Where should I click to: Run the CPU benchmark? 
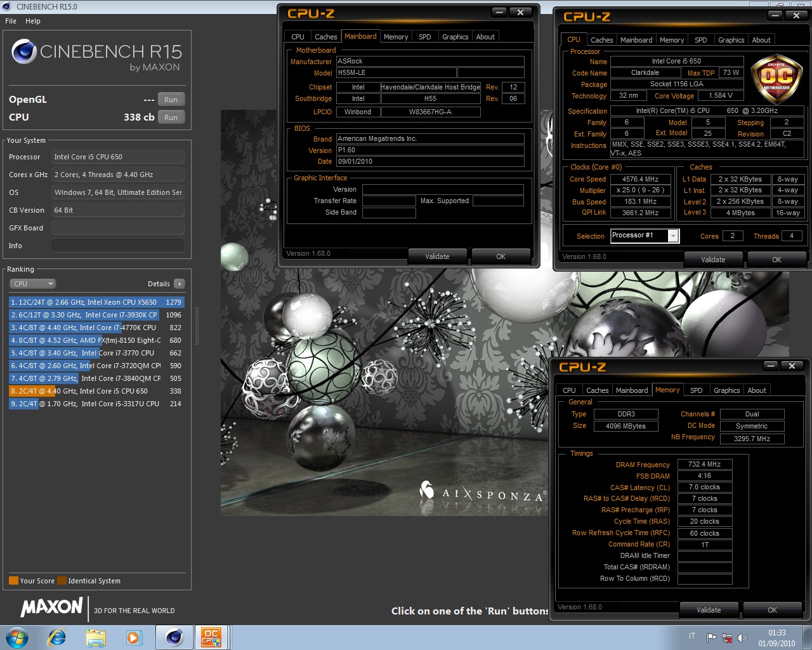(x=171, y=117)
